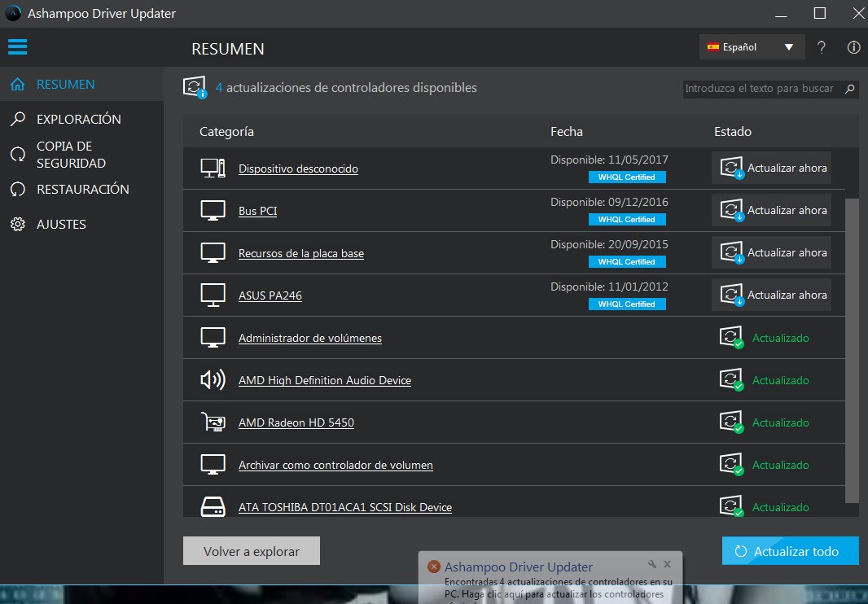Open the hamburger menu icon

17,46
